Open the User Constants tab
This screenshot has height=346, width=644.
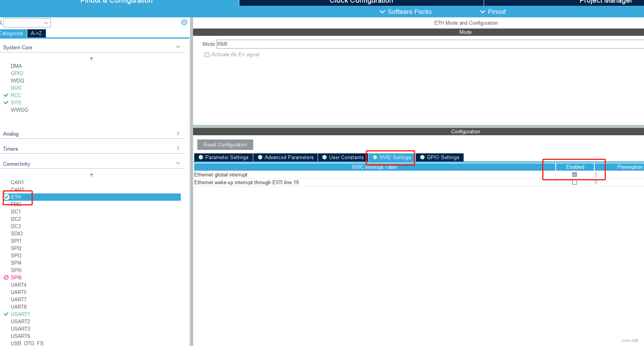tap(343, 157)
